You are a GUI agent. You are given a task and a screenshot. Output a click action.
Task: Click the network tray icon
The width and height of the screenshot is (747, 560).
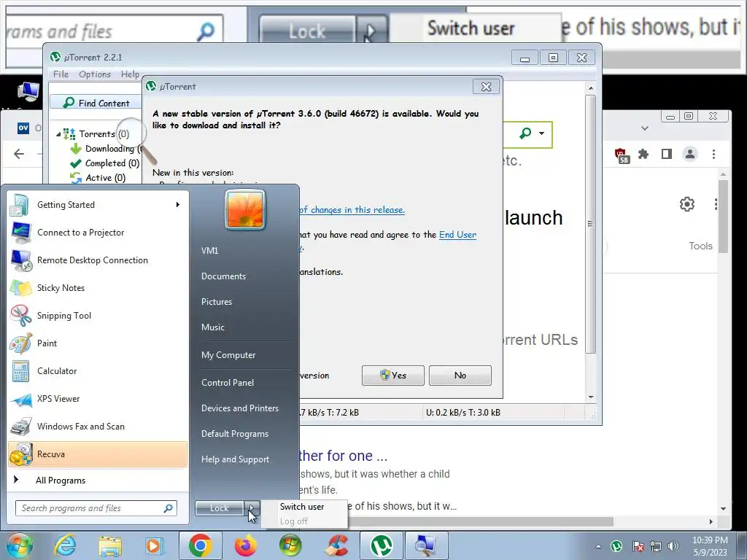[x=656, y=545]
